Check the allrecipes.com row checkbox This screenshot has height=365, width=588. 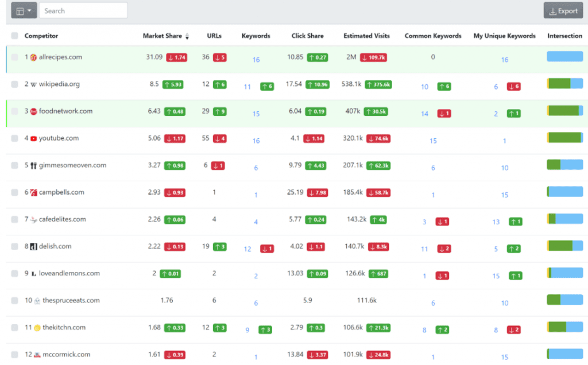pos(14,57)
